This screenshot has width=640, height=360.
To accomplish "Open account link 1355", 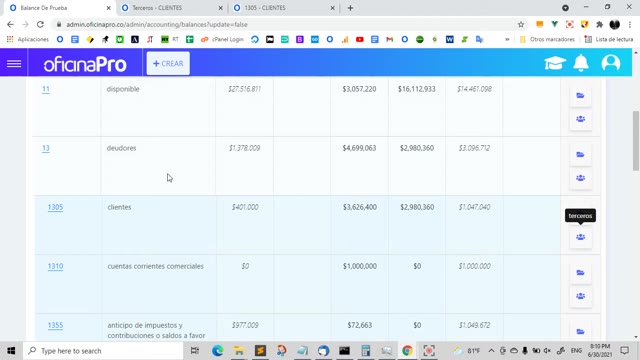I will (55, 325).
